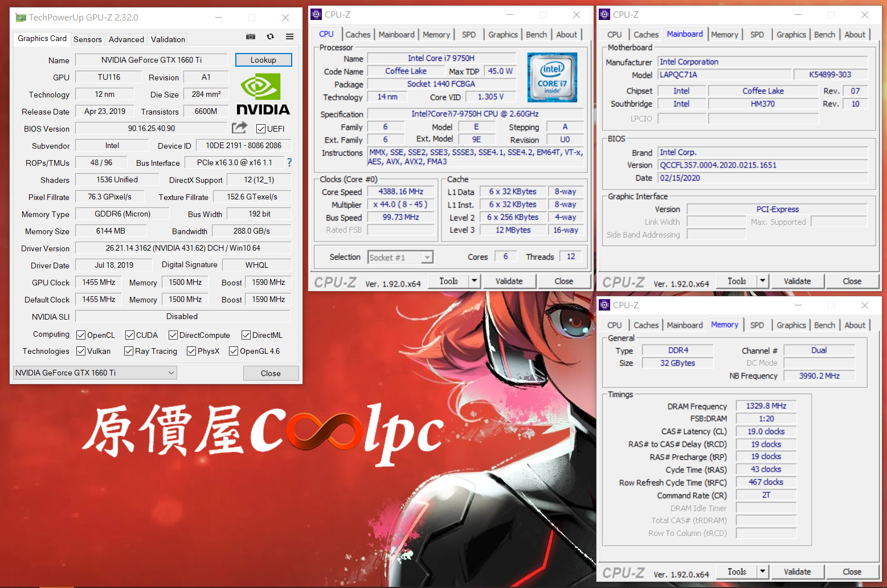This screenshot has width=887, height=588.
Task: Click the GPU Name field NVIDIA GeForce GTX 1660 Ti
Action: coord(152,60)
